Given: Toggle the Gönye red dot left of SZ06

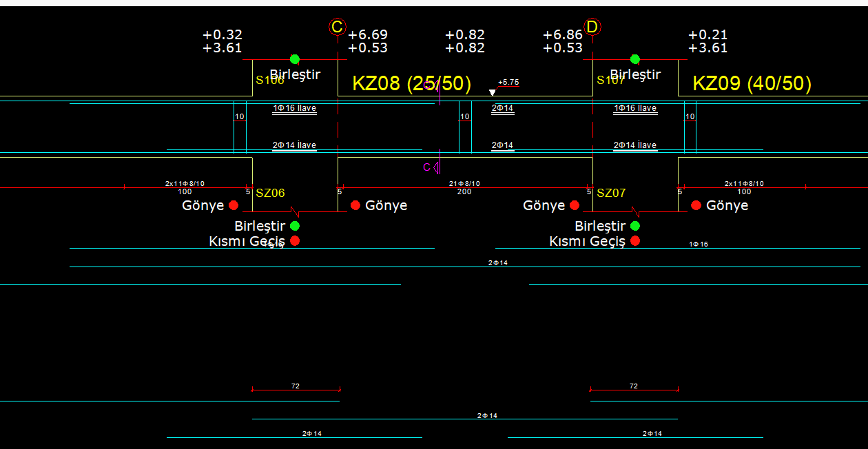Looking at the screenshot, I should 234,205.
